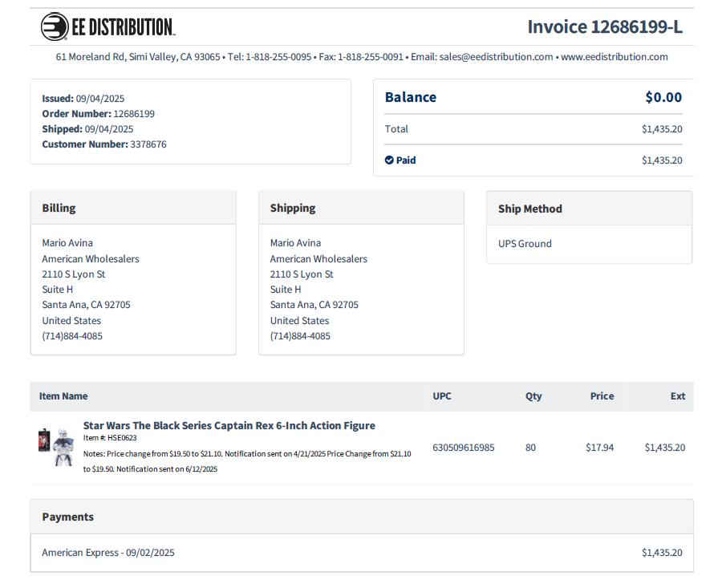Image resolution: width=710 pixels, height=588 pixels.
Task: Select extended price $1,435.20 in item row
Action: point(665,448)
